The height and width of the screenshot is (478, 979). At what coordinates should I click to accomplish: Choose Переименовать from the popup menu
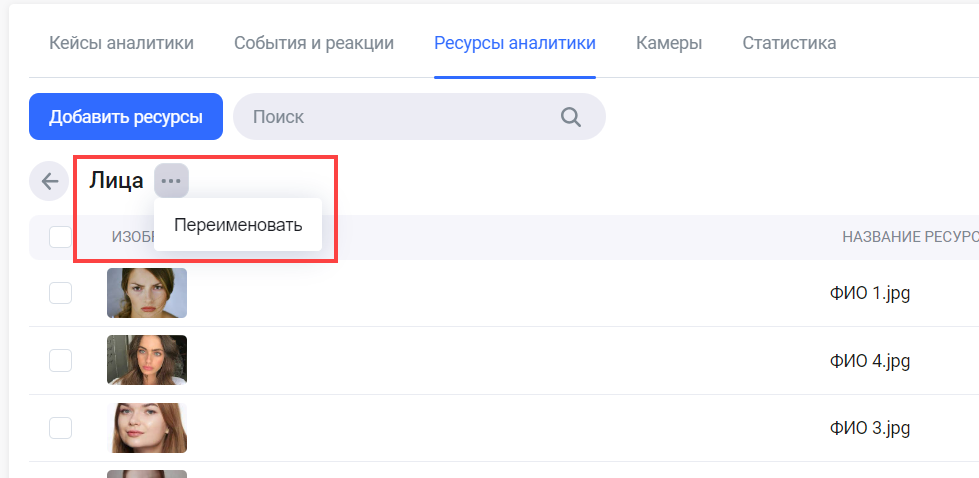[x=237, y=225]
